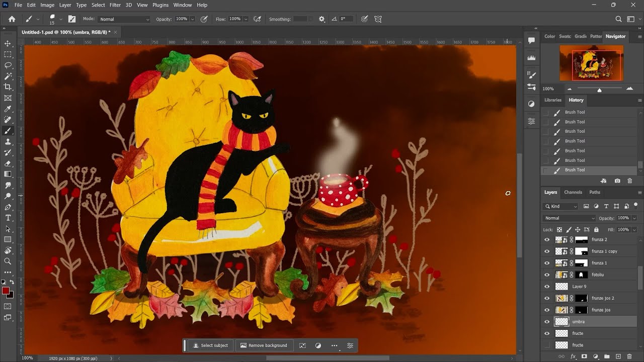Select the Path Selection tool
The width and height of the screenshot is (644, 362).
(x=8, y=229)
